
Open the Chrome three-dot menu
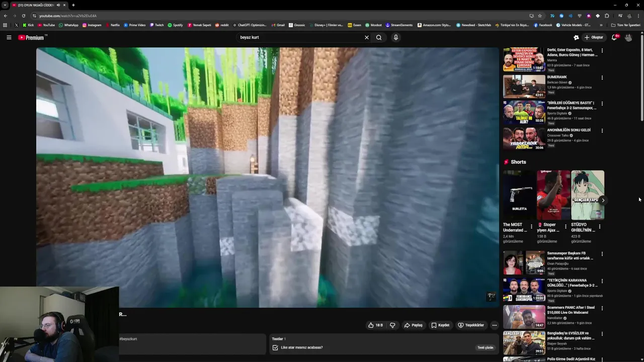[638, 16]
